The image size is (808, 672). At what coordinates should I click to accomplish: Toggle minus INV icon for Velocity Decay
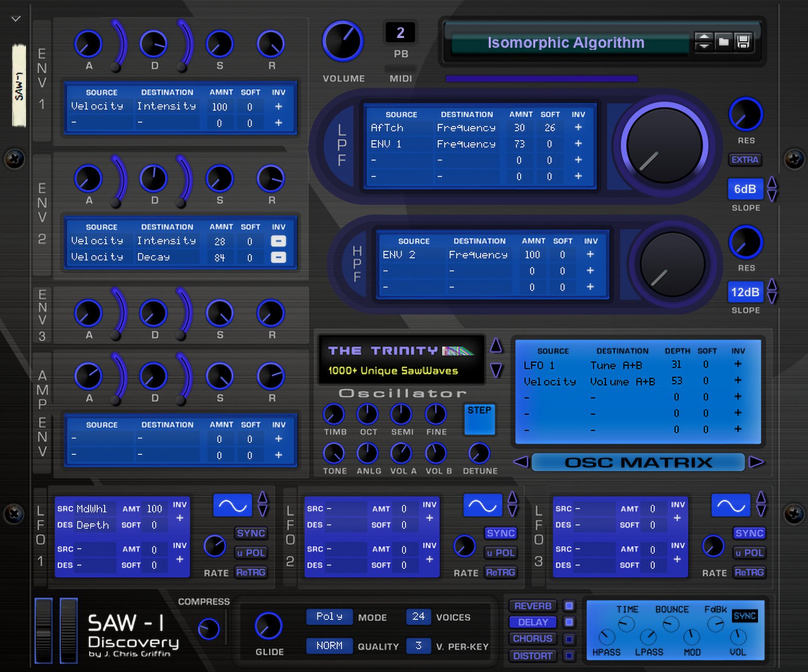click(x=278, y=257)
